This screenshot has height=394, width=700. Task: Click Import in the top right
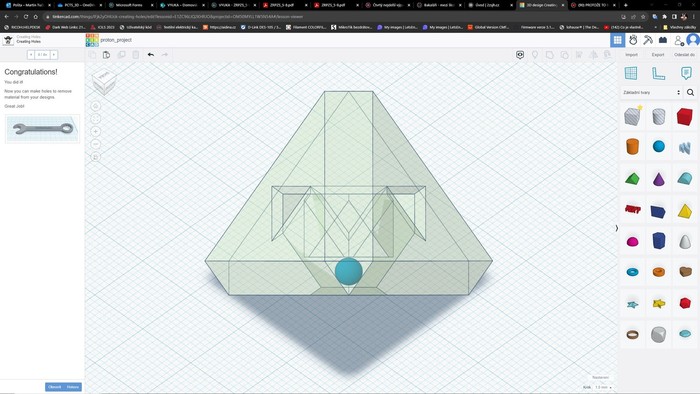631,55
